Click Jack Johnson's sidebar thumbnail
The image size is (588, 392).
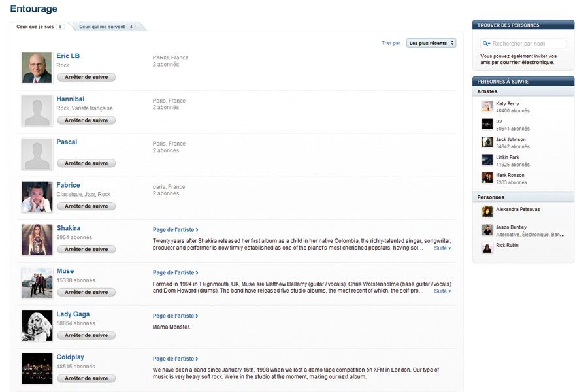(487, 142)
